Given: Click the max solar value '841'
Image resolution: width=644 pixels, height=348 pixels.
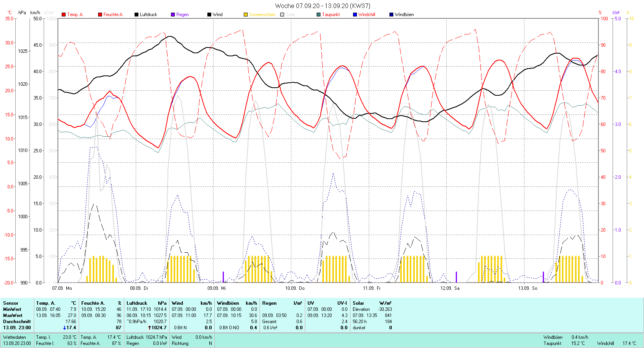Looking at the screenshot, I should pyautogui.click(x=388, y=315).
